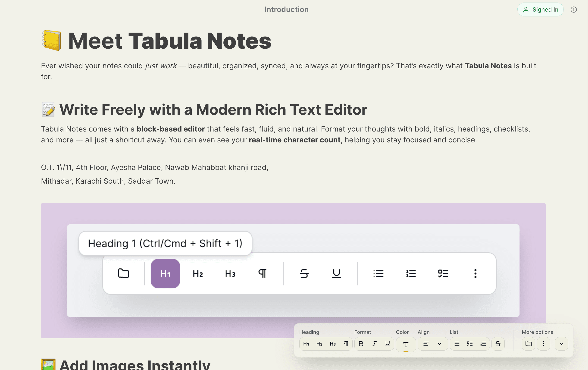
Task: Toggle underline in the Format group
Action: (387, 344)
